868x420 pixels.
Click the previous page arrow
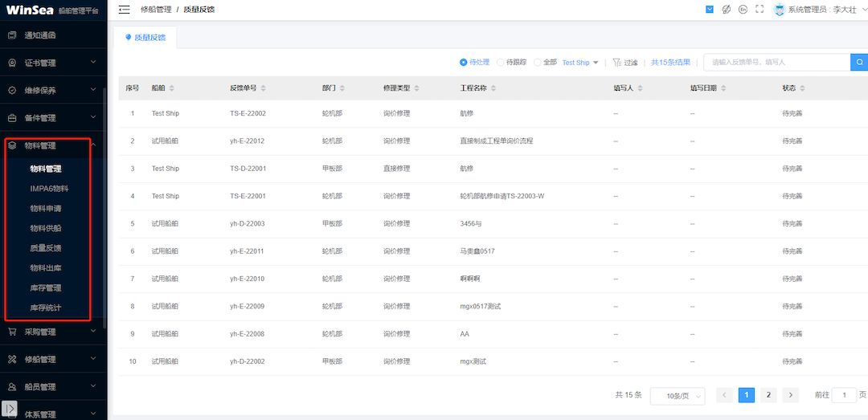pos(724,394)
